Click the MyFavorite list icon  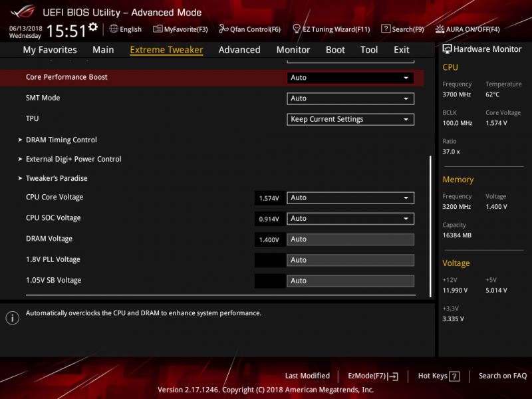click(x=158, y=29)
